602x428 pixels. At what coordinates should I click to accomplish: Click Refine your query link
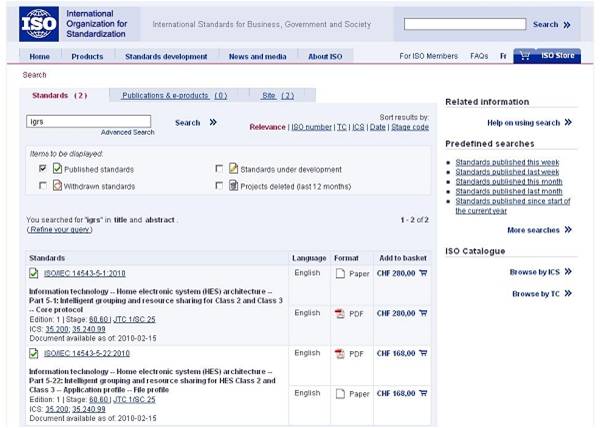coord(60,230)
